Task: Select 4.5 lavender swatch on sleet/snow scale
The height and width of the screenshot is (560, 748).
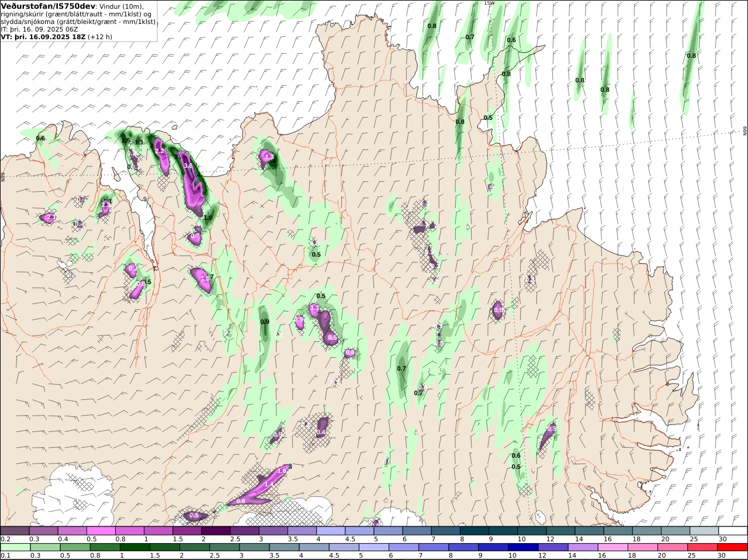Action: 359,530
